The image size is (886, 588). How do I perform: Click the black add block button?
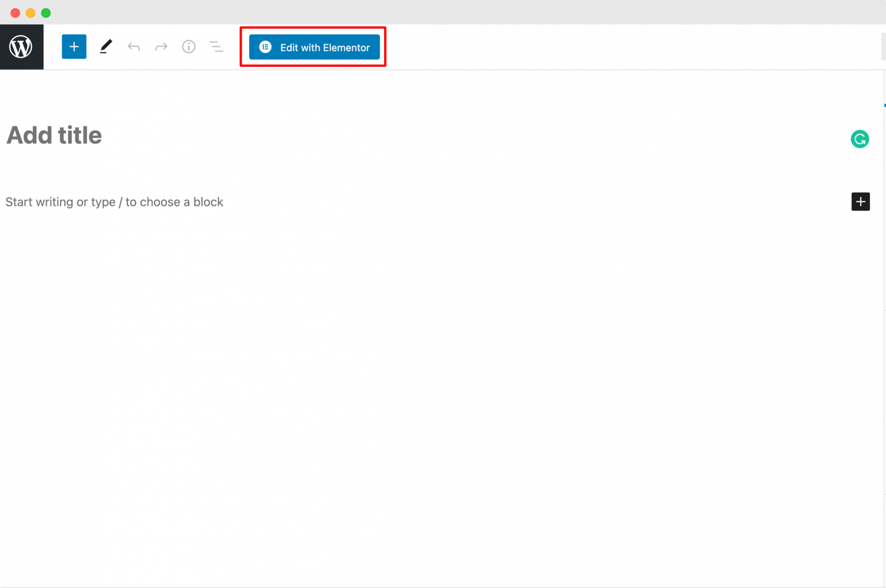coord(860,202)
